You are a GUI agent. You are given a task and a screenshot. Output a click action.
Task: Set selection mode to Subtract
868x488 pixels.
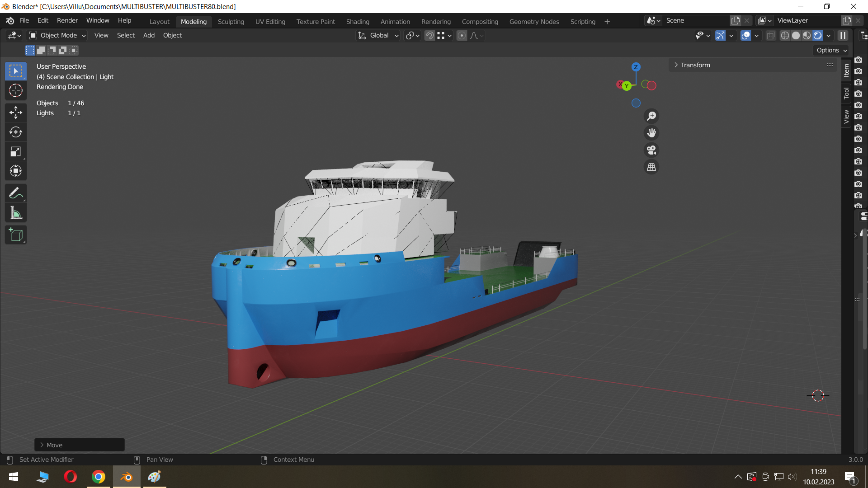click(52, 50)
